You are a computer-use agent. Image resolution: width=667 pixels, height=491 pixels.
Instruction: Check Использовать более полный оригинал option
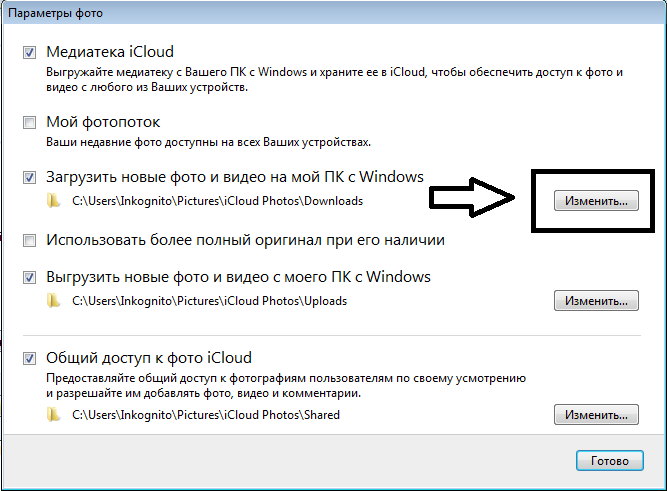click(29, 240)
